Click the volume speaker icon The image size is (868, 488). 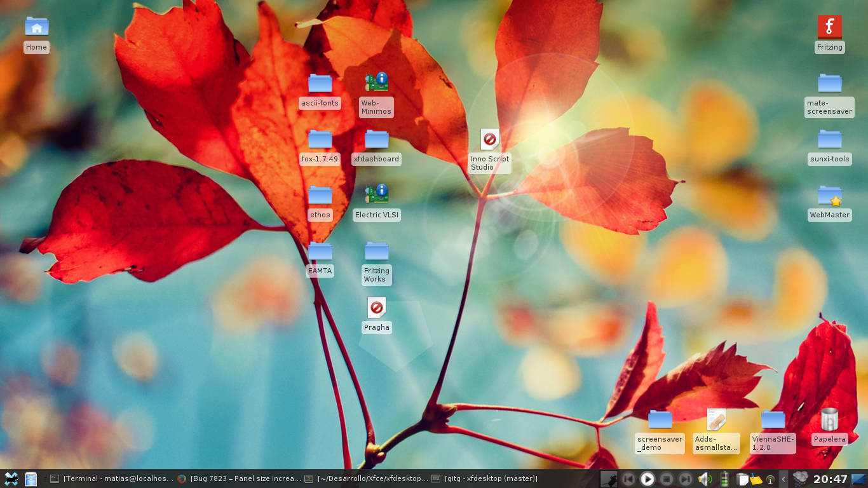(705, 479)
